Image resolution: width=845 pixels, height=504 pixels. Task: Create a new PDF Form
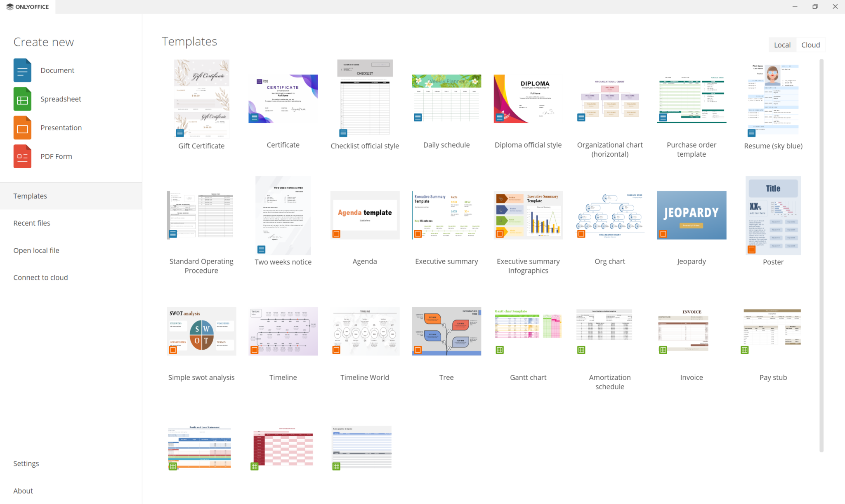point(56,156)
